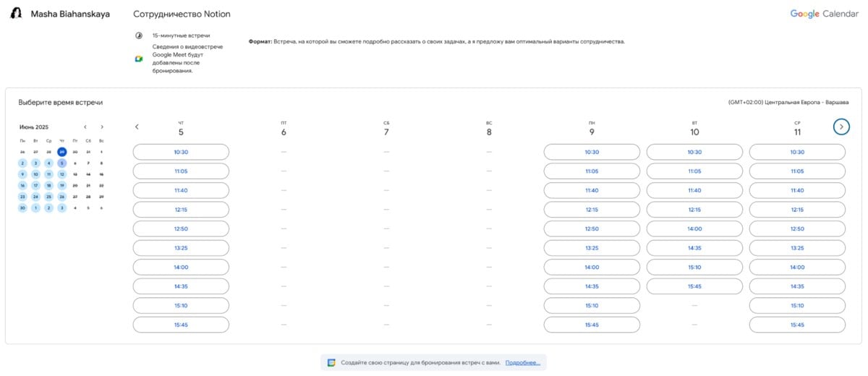
Task: Select date 30 in the mini calendar
Action: (22, 208)
